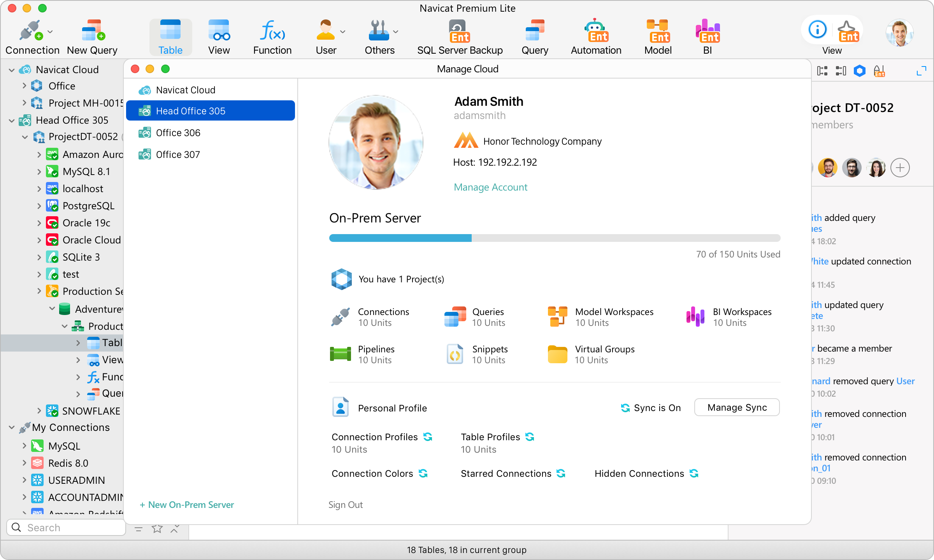Click the Manage Sync button

[737, 407]
